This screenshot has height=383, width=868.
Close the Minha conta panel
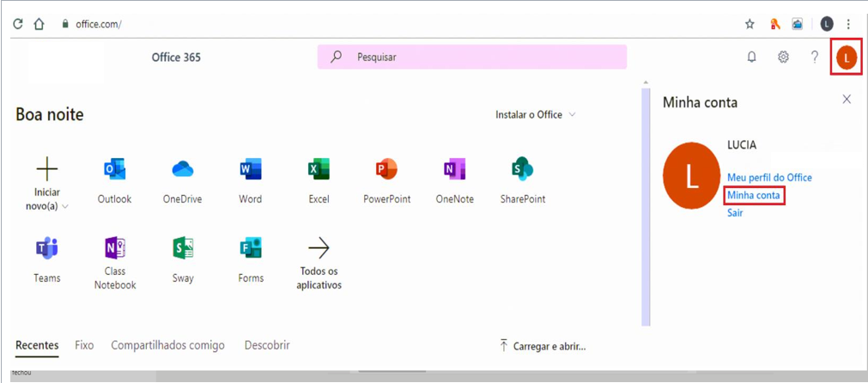[x=847, y=99]
